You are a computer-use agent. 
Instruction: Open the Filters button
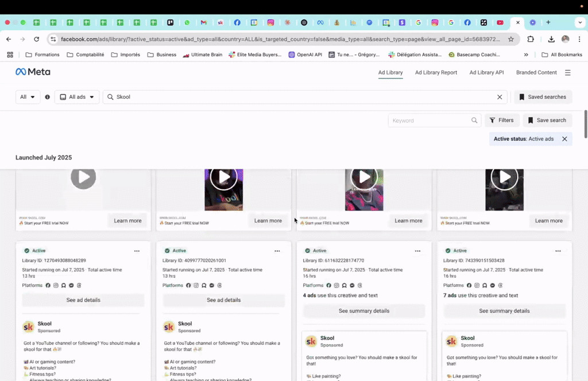tap(502, 120)
